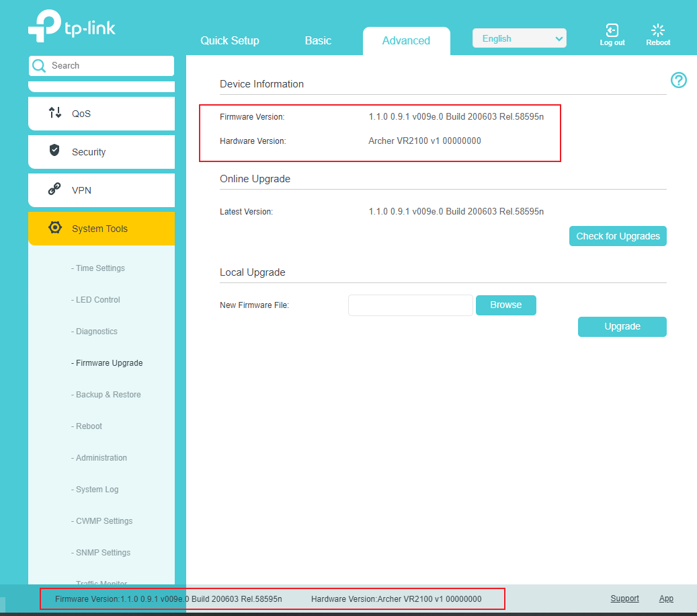Click the tp-link logo

click(71, 26)
